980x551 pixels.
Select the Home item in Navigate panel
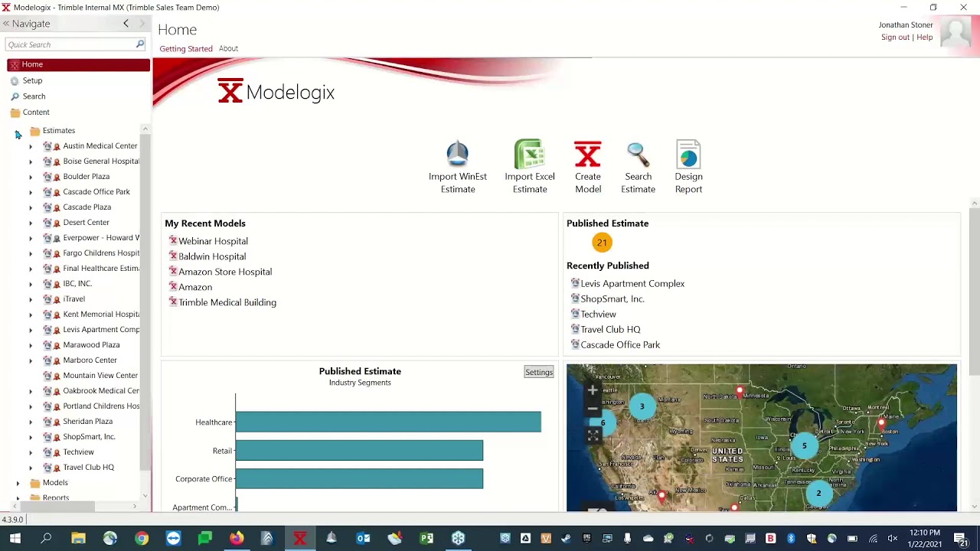point(78,65)
